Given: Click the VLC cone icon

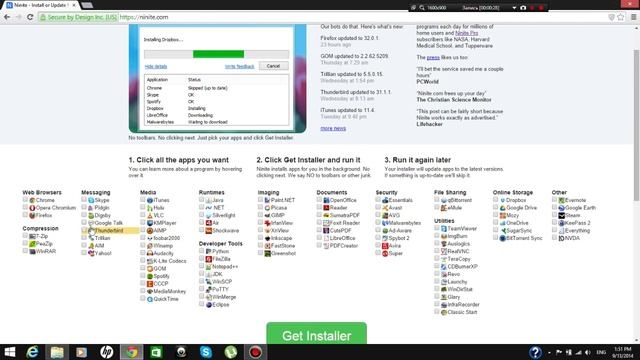Looking at the screenshot, I should tap(150, 216).
